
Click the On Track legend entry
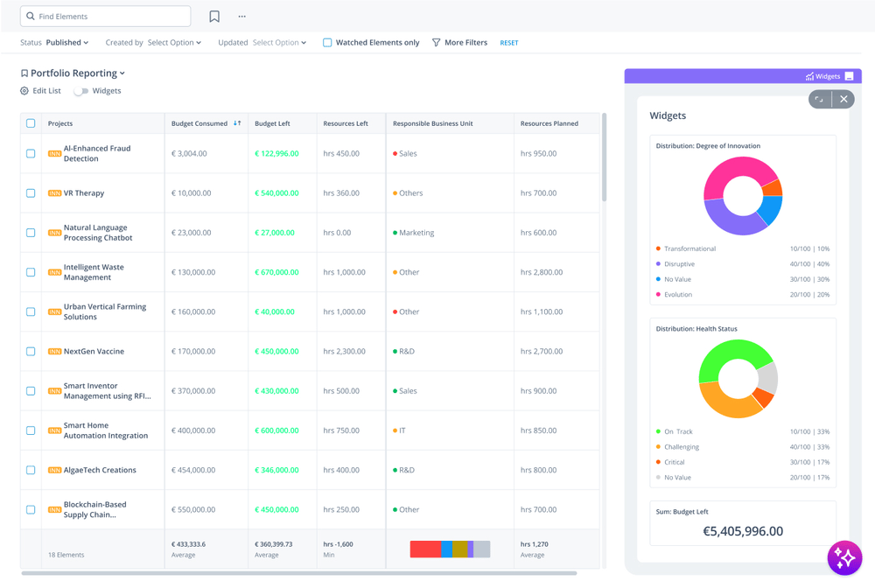click(x=743, y=431)
